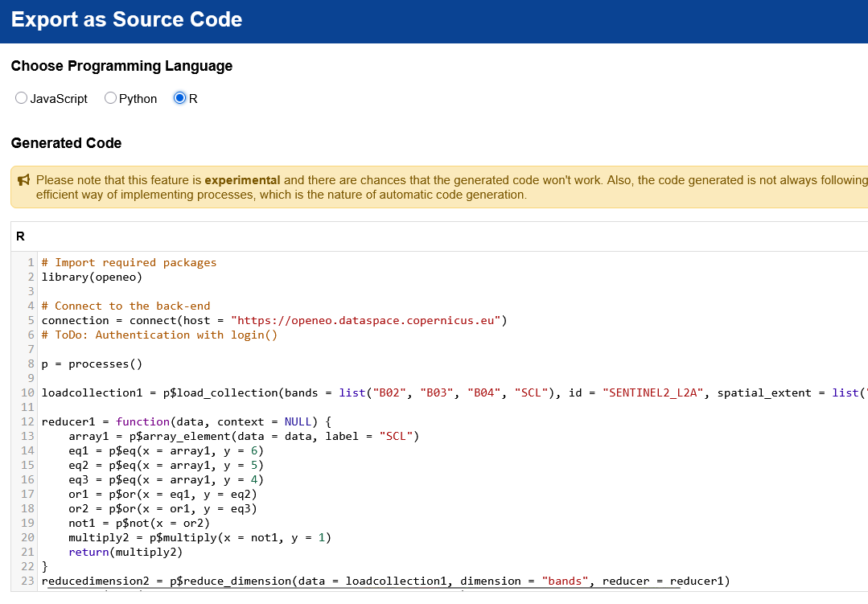Click the bold word "experimental" in the notice
The width and height of the screenshot is (868, 604).
click(x=242, y=180)
